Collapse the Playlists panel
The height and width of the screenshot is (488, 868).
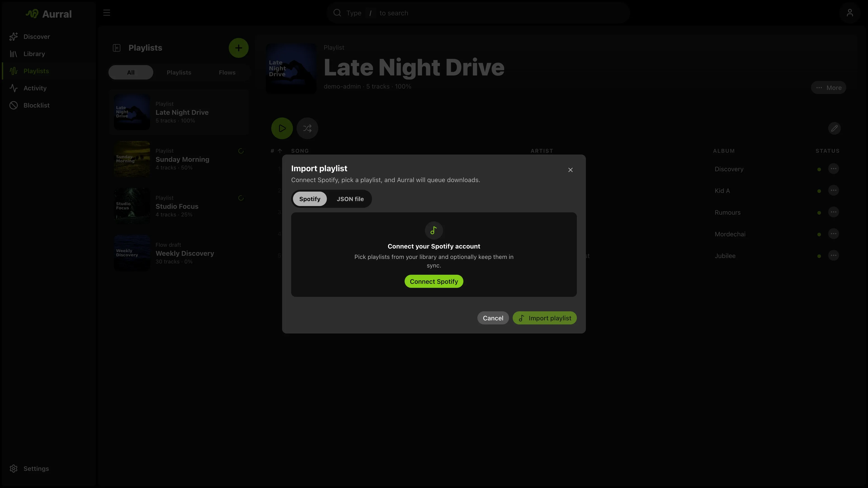pyautogui.click(x=117, y=48)
